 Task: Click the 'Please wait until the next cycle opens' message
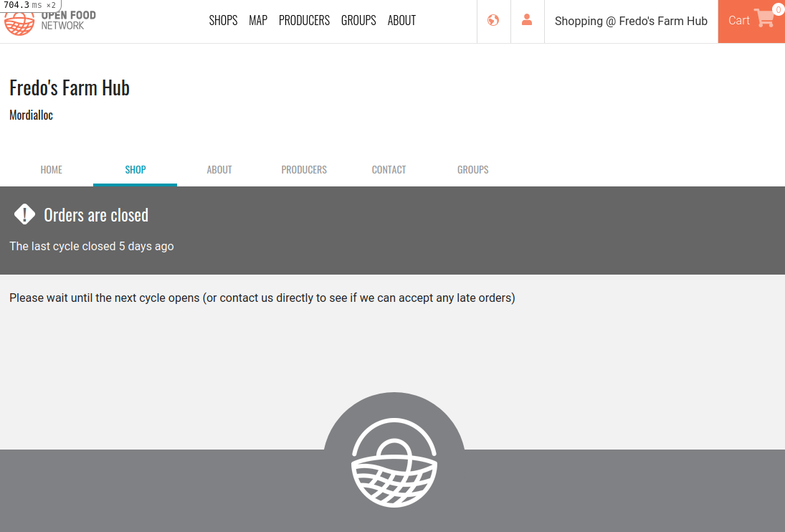tap(262, 298)
